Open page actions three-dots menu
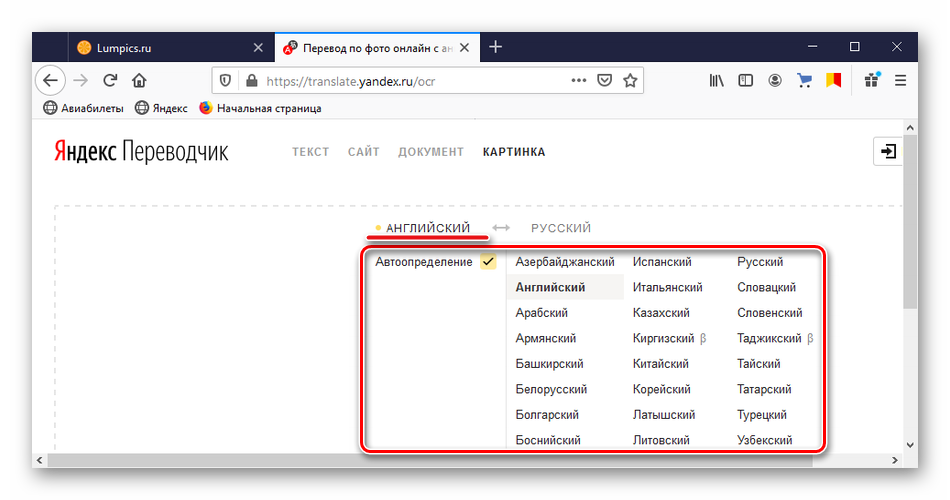Screen dimensions: 950x500 pyautogui.click(x=578, y=81)
